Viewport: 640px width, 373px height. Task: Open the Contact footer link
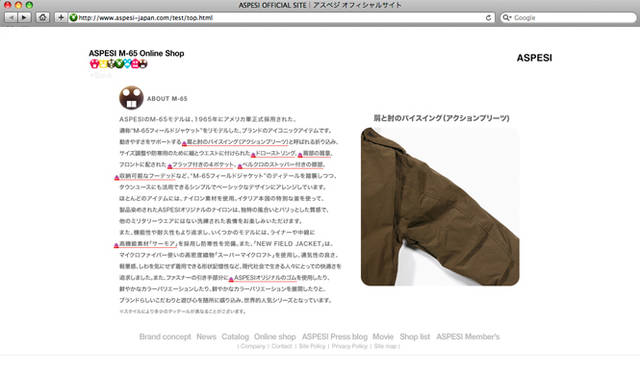click(282, 346)
